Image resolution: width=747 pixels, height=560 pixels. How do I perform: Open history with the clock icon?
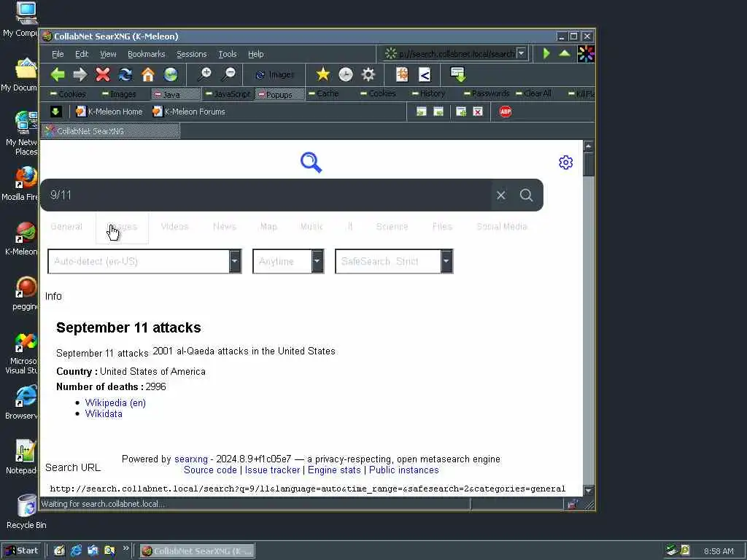[x=346, y=74]
